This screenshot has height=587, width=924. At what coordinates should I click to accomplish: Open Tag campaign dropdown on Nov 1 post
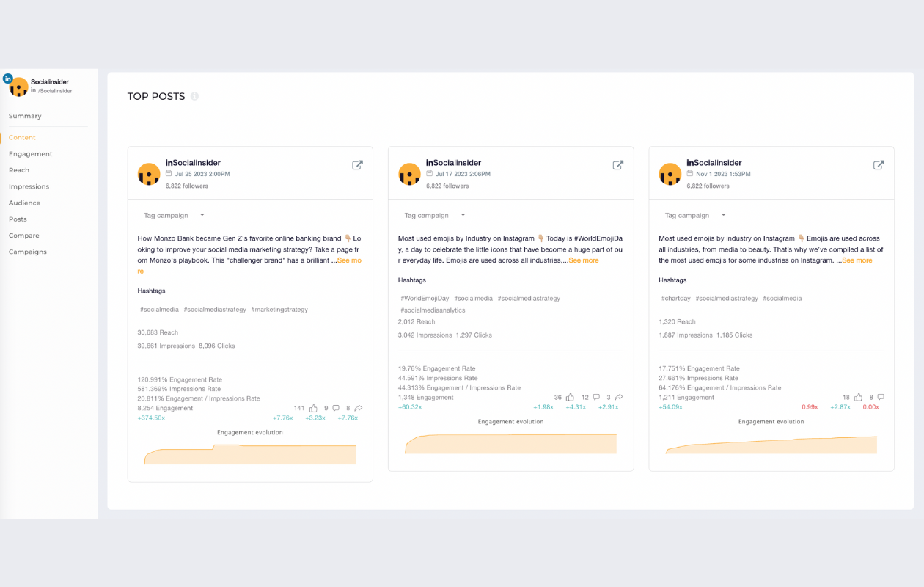coord(694,216)
